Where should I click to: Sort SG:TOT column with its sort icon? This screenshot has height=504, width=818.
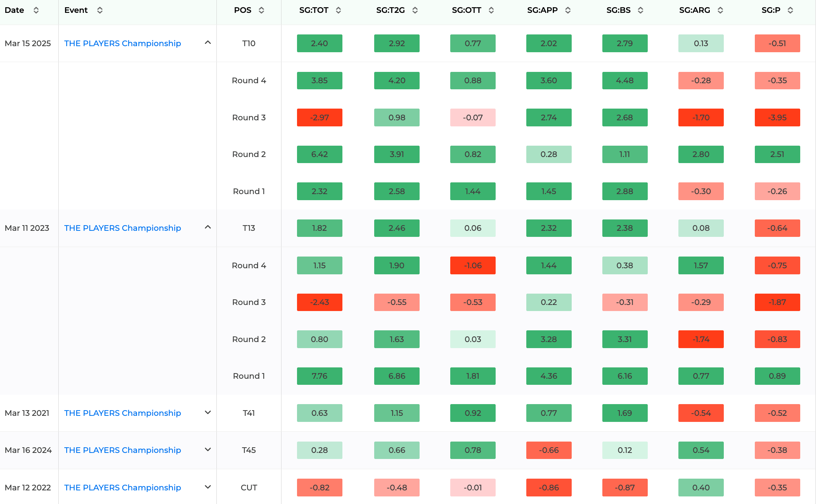point(339,10)
